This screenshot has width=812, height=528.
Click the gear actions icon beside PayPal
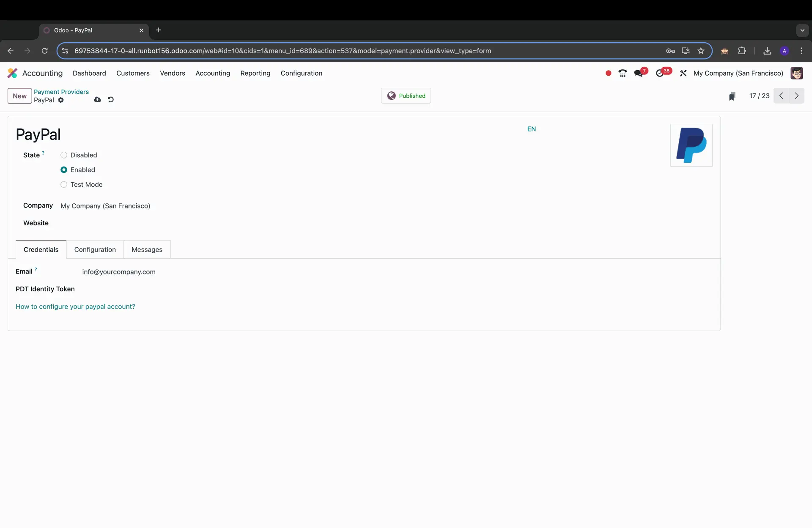[61, 100]
